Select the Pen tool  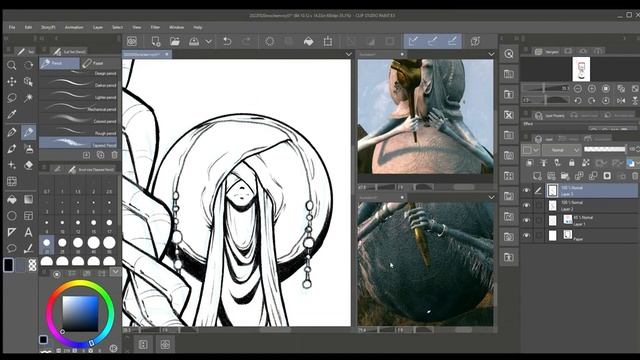11,132
